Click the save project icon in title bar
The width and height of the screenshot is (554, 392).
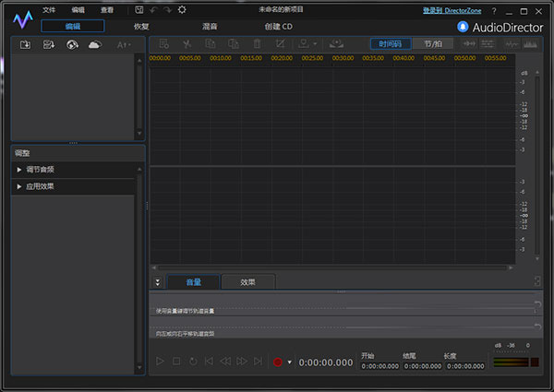point(139,10)
